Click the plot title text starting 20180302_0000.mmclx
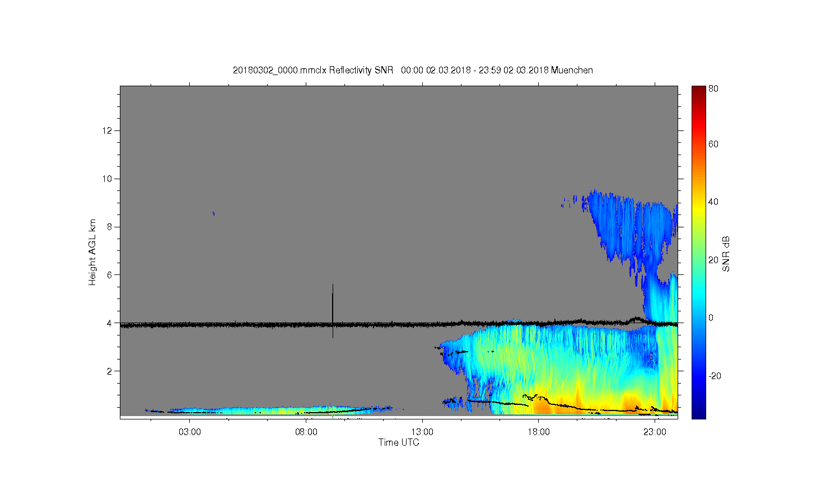This screenshot has width=840, height=504. (413, 70)
